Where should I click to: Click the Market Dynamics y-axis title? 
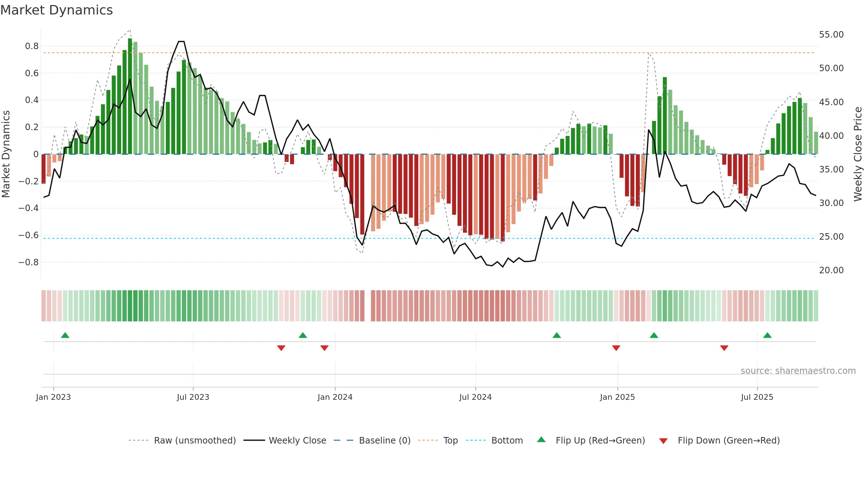[x=6, y=154]
